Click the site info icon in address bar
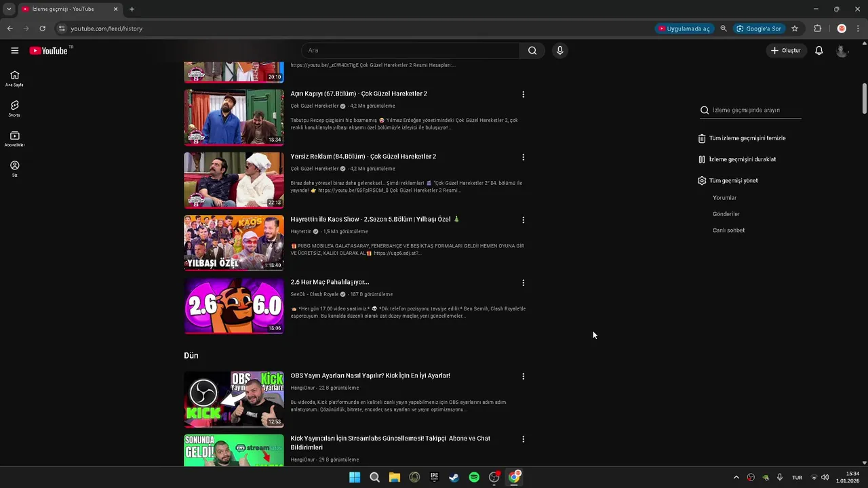868x488 pixels. pos(62,28)
